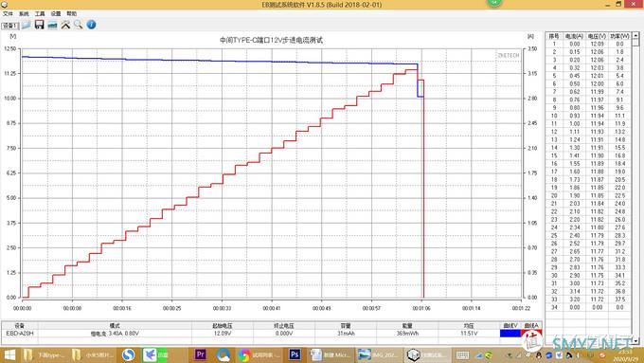
Task: Click the 0.000V cutoff voltage cell
Action: 284,333
